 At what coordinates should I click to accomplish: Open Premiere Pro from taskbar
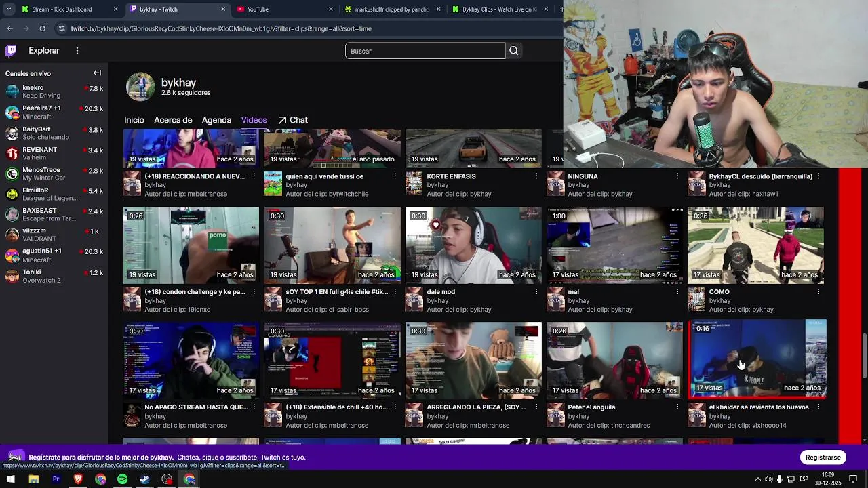tap(56, 479)
